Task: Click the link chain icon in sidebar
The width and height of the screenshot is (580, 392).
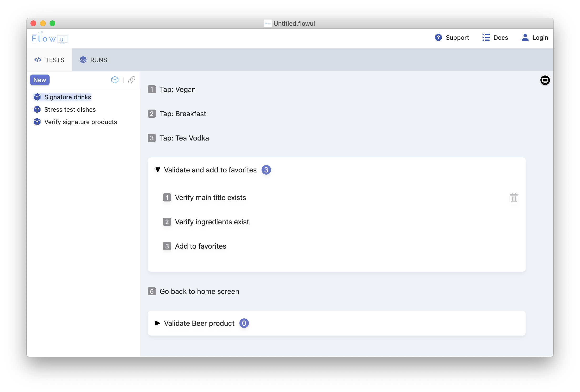Action: (x=132, y=80)
